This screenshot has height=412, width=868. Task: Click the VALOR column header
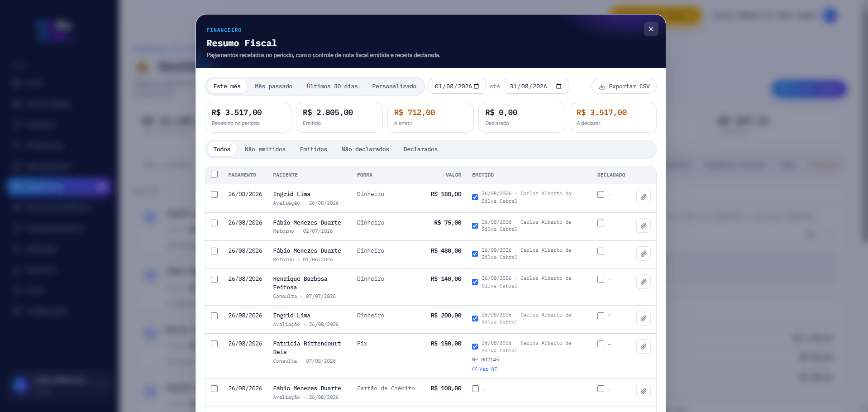[453, 175]
